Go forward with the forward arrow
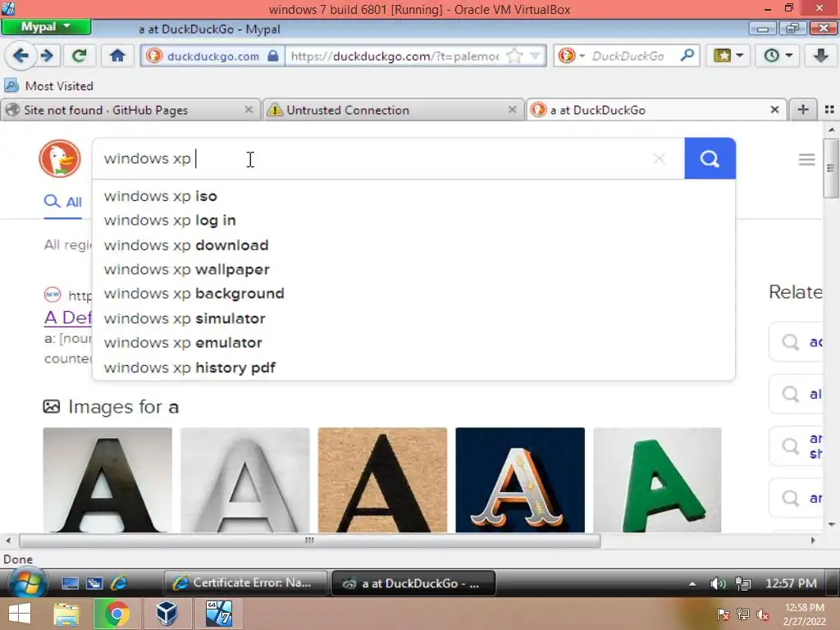 tap(47, 56)
